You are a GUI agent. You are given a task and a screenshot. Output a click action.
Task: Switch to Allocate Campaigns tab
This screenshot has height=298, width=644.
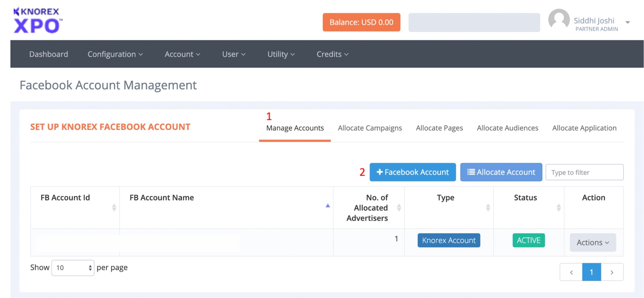[x=370, y=128]
